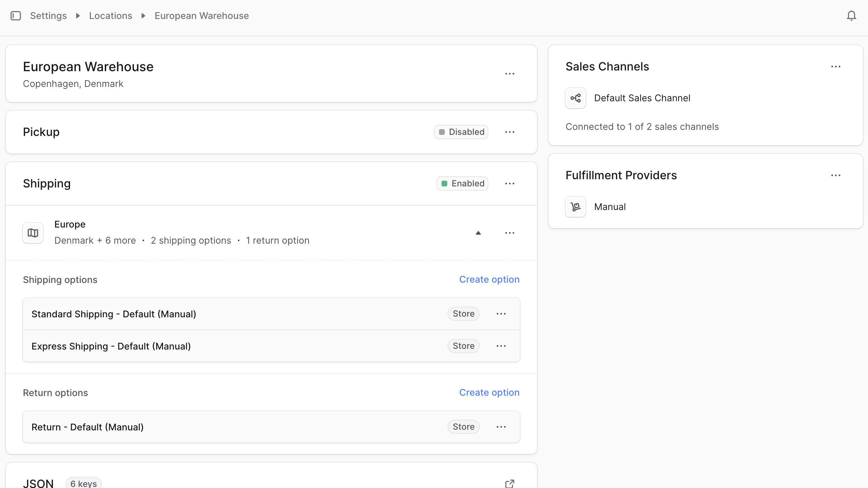Click the Europe service zone map icon
Viewport: 868px width, 488px height.
pos(33,233)
